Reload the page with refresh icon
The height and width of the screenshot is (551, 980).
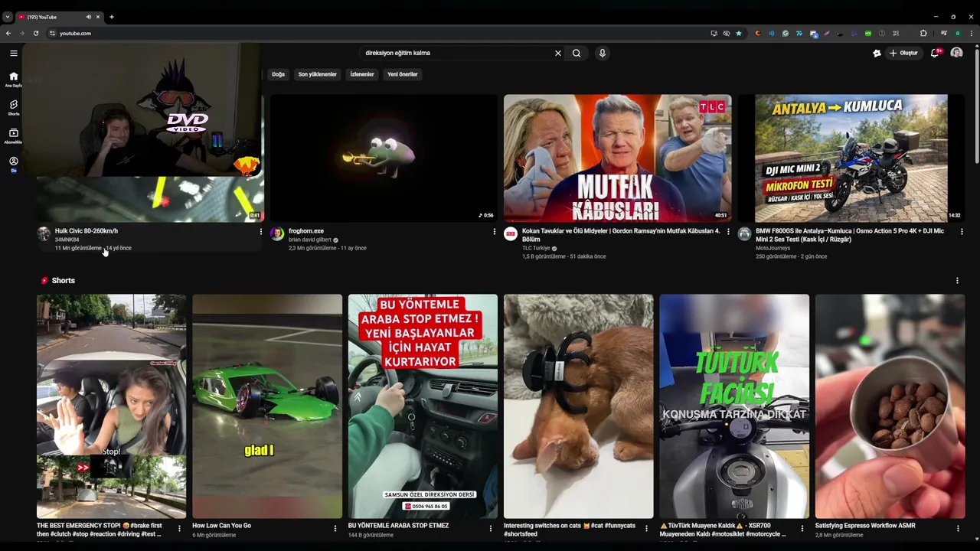[35, 33]
